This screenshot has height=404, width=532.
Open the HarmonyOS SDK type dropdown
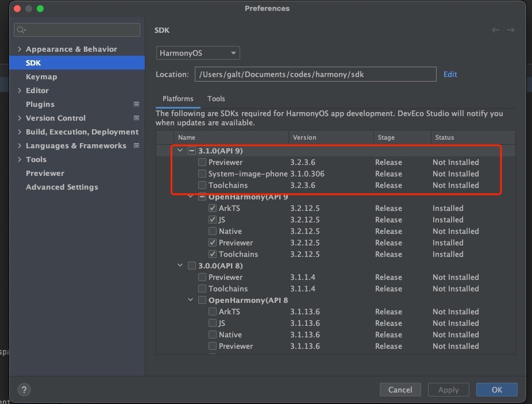coord(198,53)
